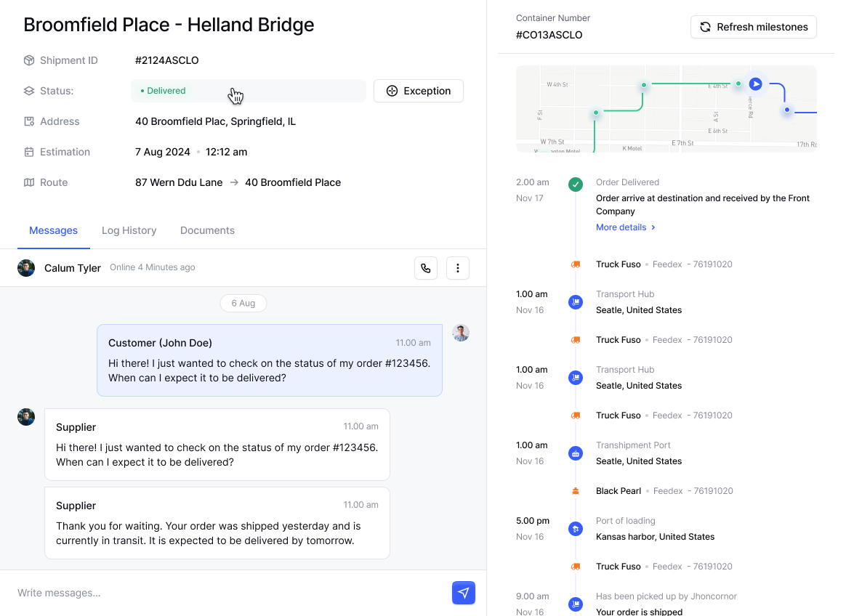Click the Address building icon
Image resolution: width=846 pixels, height=616 pixels.
coord(29,121)
